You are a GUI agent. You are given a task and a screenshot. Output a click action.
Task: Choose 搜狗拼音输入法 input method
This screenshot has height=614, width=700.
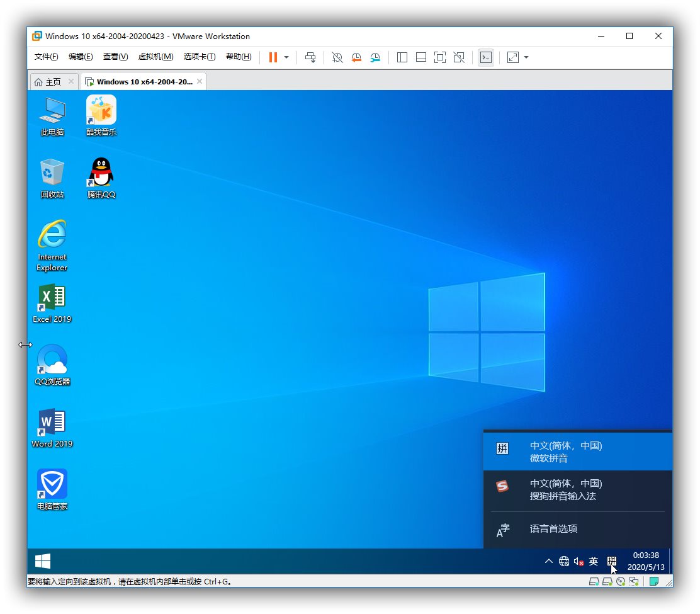[578, 489]
